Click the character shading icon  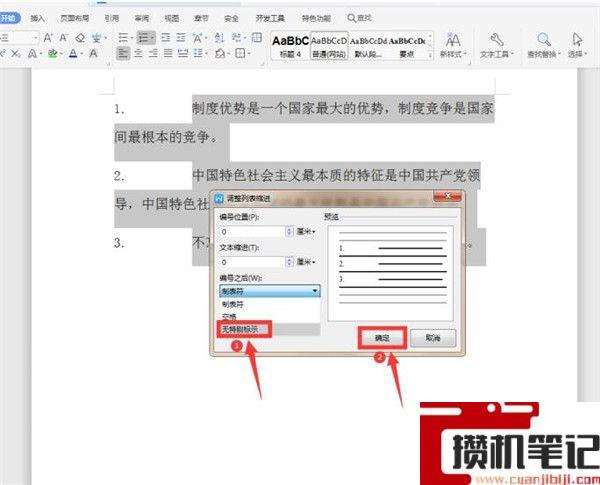pyautogui.click(x=93, y=53)
